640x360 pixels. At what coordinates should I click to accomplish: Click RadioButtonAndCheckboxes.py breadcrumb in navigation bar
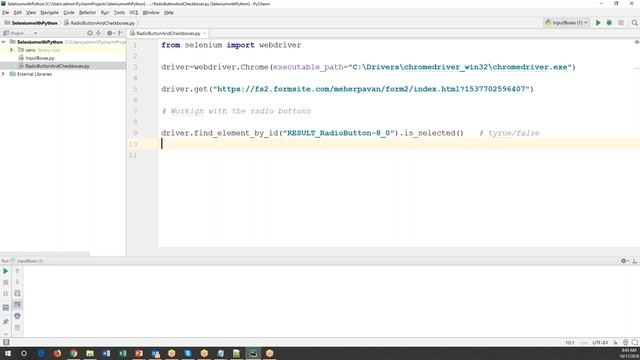[99, 23]
